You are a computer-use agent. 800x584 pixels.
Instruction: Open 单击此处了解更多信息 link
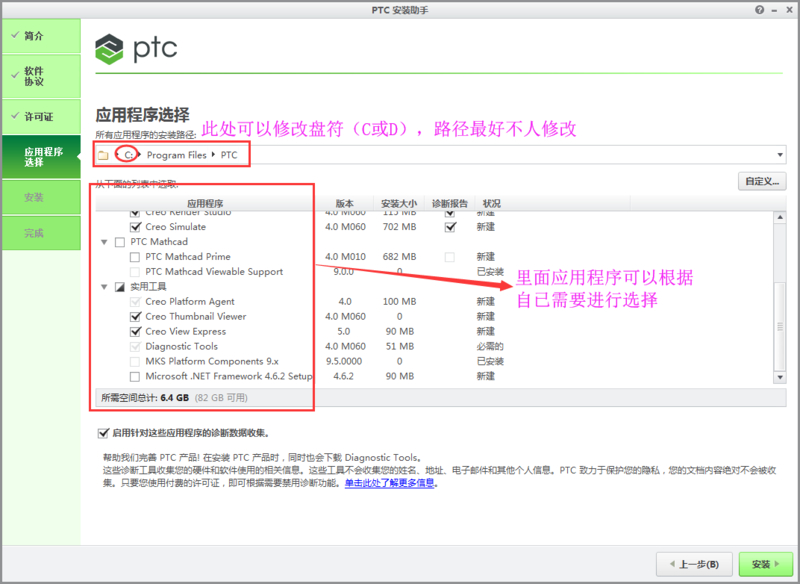coord(389,483)
